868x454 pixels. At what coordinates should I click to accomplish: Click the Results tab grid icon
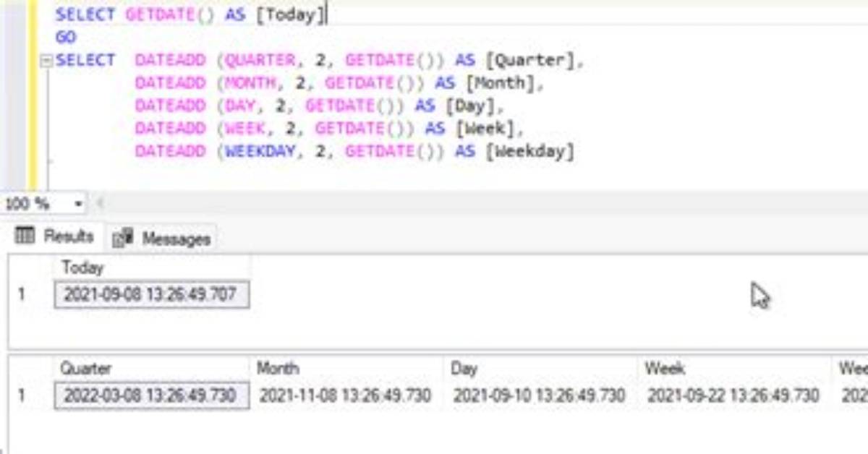25,236
